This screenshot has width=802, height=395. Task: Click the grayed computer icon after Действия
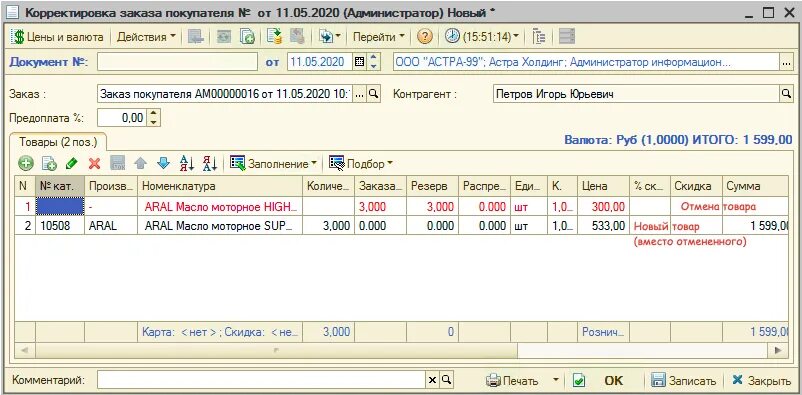(x=195, y=37)
